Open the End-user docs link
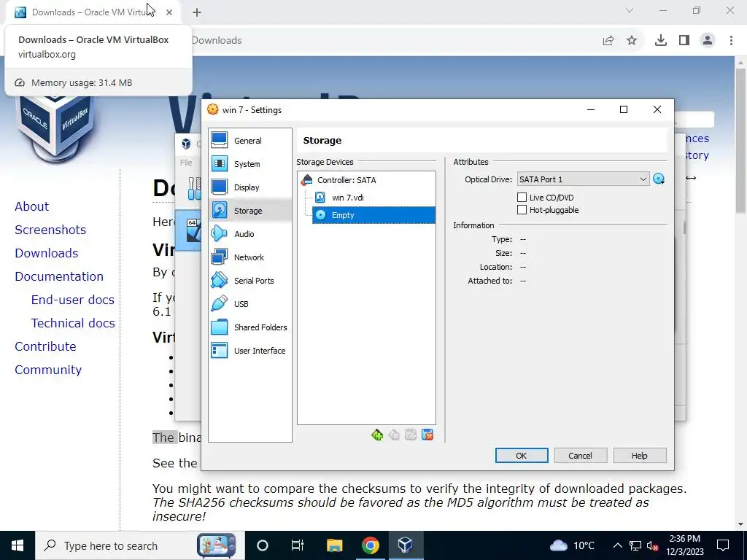Screen dimensions: 747x560 [72, 300]
